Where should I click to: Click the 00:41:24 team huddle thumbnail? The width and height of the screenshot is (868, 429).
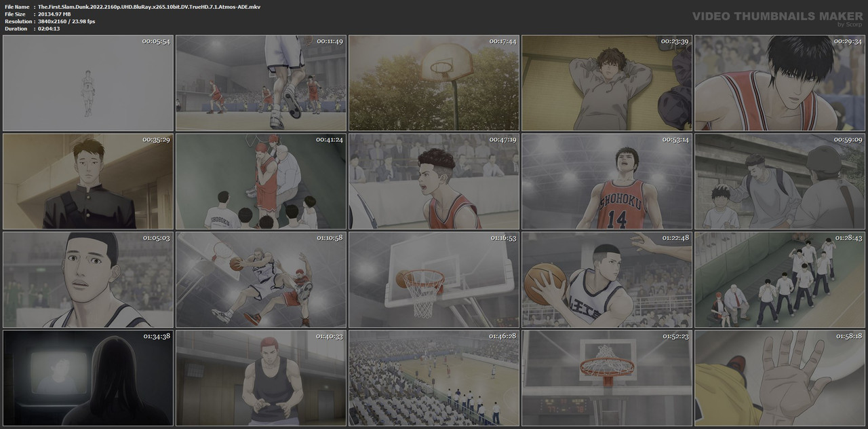pos(261,181)
